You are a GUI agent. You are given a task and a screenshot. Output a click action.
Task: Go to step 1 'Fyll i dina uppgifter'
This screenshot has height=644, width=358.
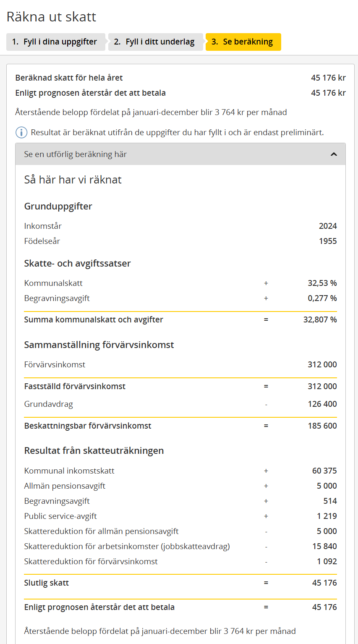[55, 42]
